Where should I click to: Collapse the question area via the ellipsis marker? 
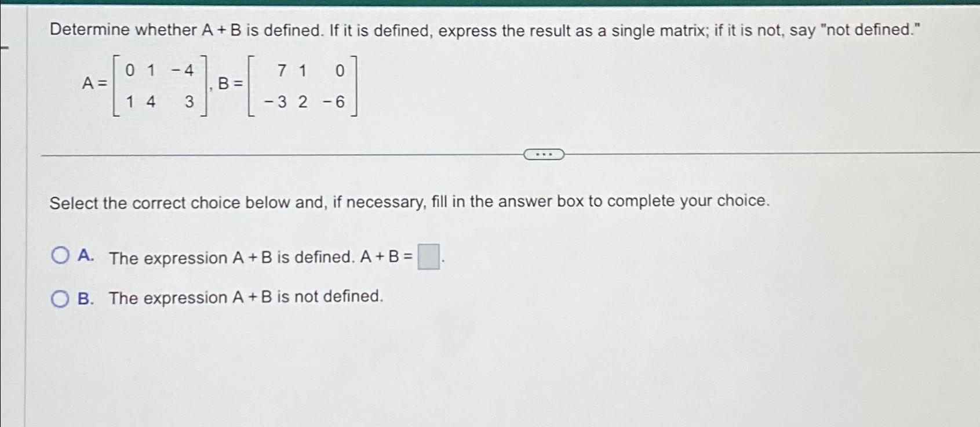click(545, 154)
